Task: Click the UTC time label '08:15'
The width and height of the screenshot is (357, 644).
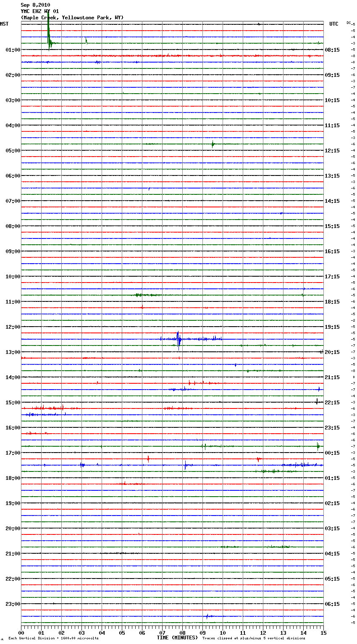Action: 332,50
